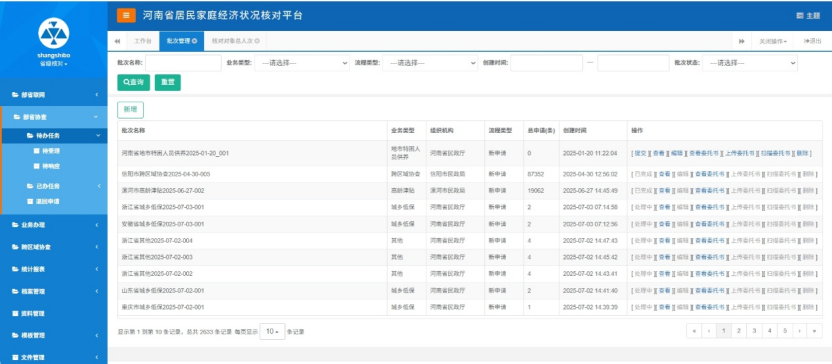Switch to the 批次管理 tab
Image resolution: width=832 pixels, height=364 pixels.
point(182,41)
